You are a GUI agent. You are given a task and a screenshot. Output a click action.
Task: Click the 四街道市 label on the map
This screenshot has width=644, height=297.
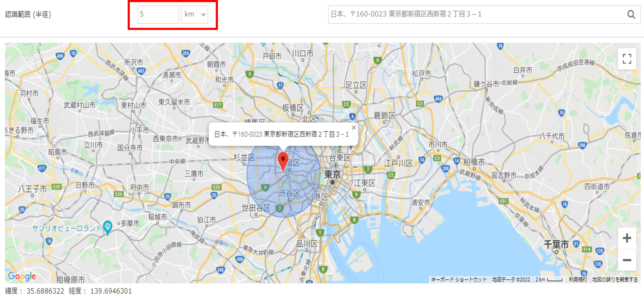click(x=597, y=187)
